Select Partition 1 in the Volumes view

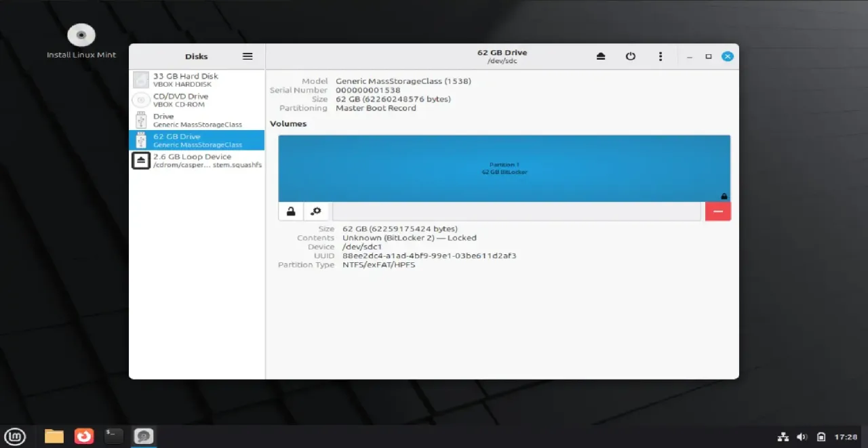click(x=505, y=168)
